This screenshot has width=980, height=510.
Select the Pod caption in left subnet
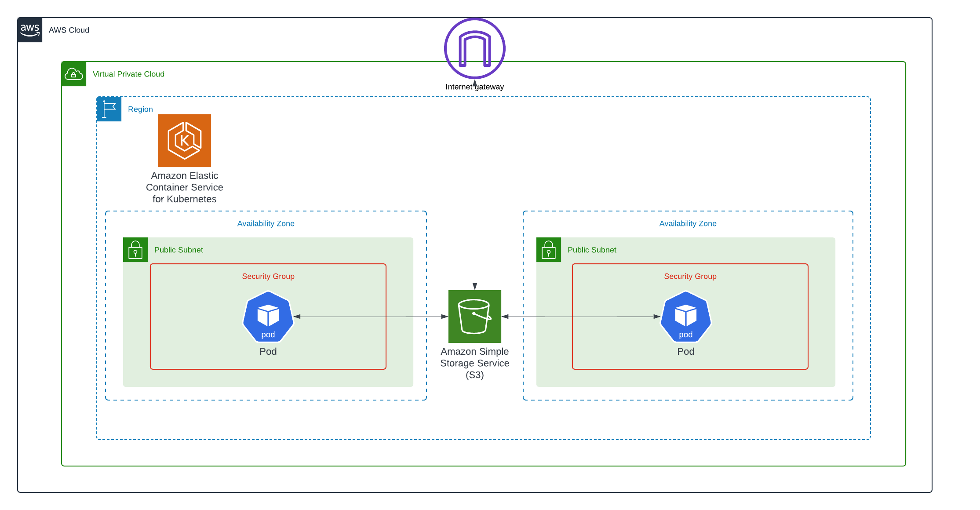(x=268, y=351)
